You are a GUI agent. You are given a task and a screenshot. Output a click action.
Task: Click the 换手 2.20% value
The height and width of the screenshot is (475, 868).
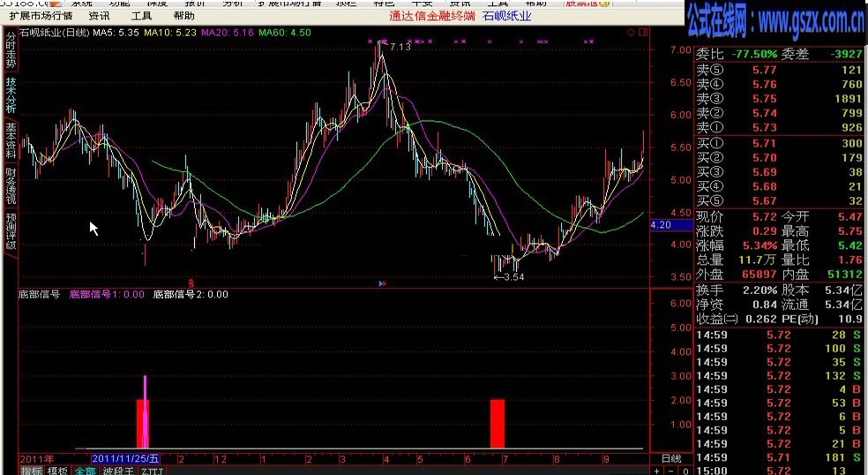[x=760, y=290]
